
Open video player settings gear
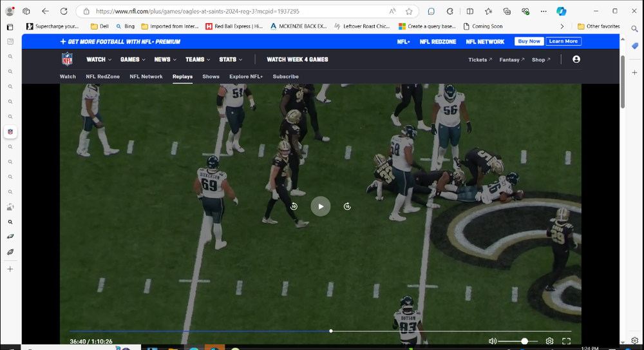549,341
